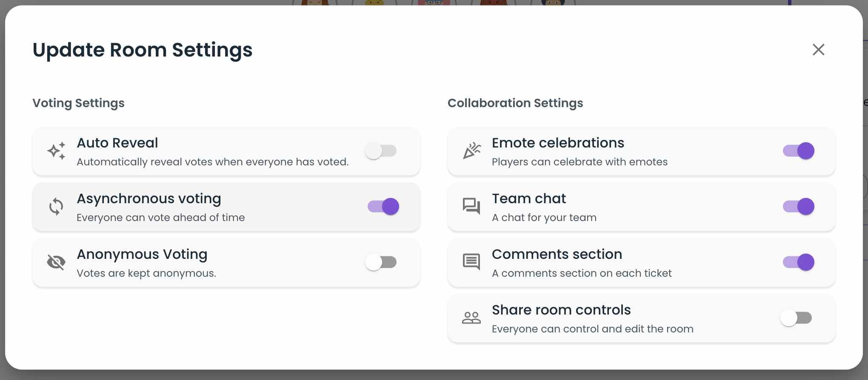Screen dimensions: 868x380
Task: Click the party popper Emote celebrations icon
Action: click(x=471, y=151)
